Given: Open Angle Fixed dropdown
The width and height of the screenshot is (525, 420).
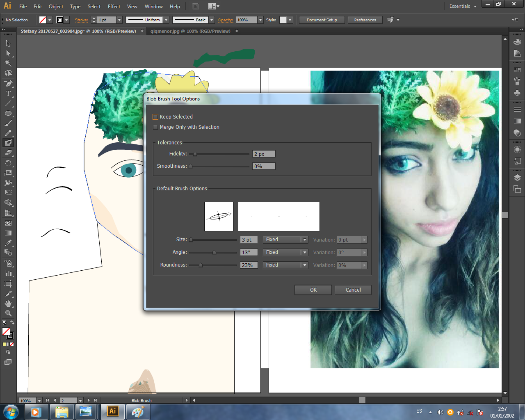Looking at the screenshot, I should click(285, 252).
